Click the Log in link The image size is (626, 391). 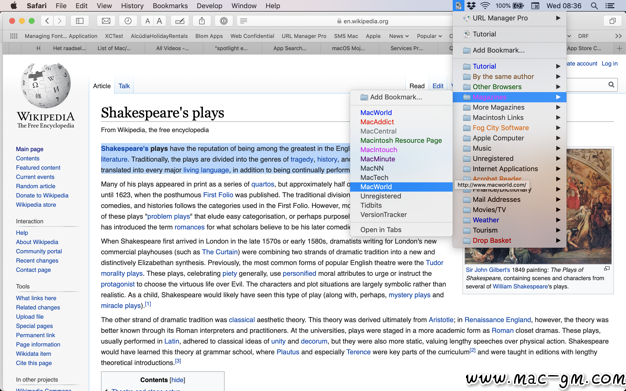point(610,64)
